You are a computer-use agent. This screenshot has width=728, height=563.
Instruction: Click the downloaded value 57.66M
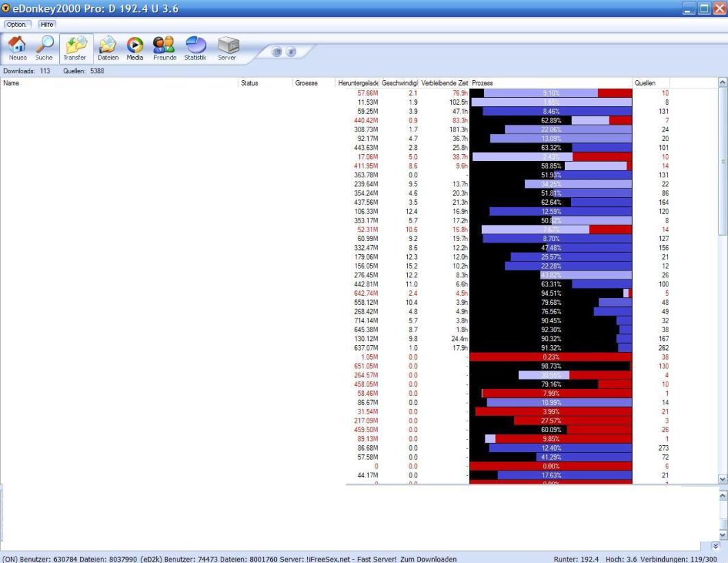[367, 93]
